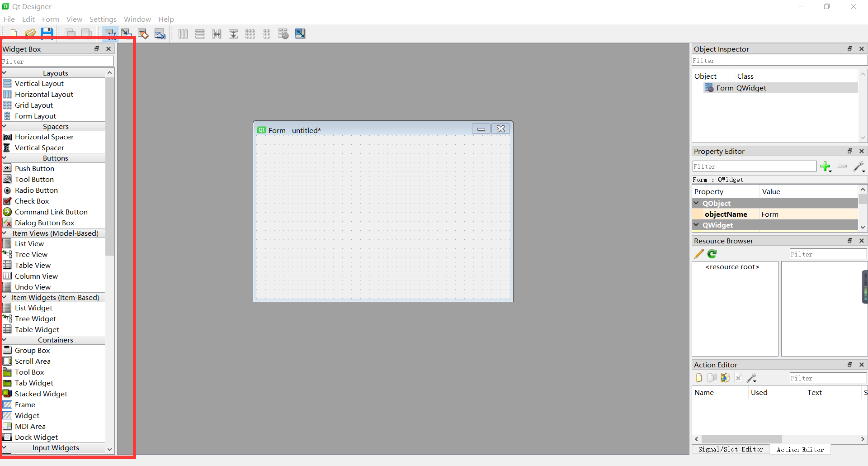Screen dimensions: 868x466
Task: Collapse the Spacers category in Widget Box
Action: [x=5, y=126]
